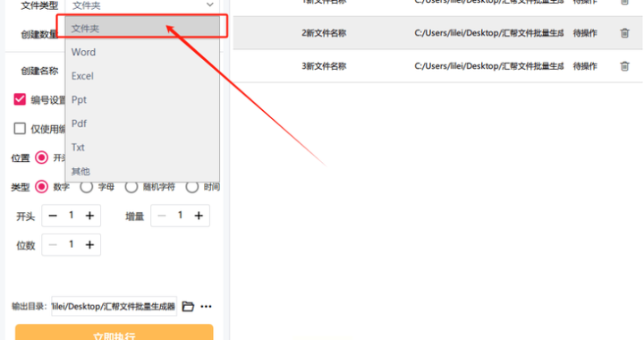Screen dimensions: 644x340
Task: Delete the 3新文件名称 row with its trash icon
Action: tap(624, 65)
